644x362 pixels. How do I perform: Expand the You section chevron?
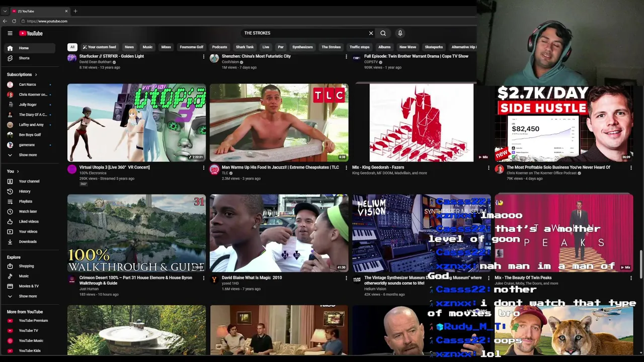click(x=18, y=171)
